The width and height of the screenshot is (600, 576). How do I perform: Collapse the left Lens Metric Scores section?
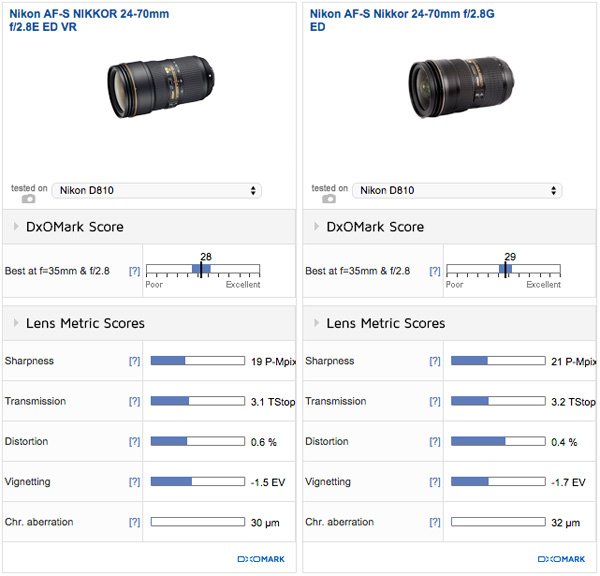(17, 323)
